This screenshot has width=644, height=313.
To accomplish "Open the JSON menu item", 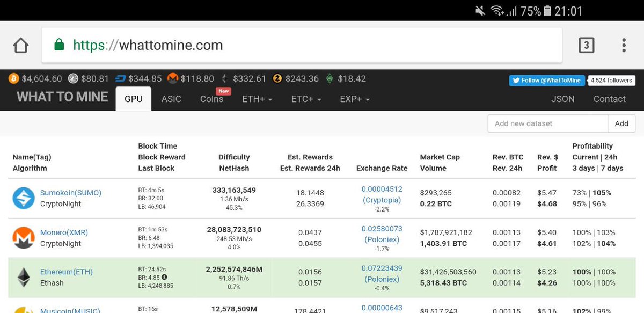I will [562, 99].
